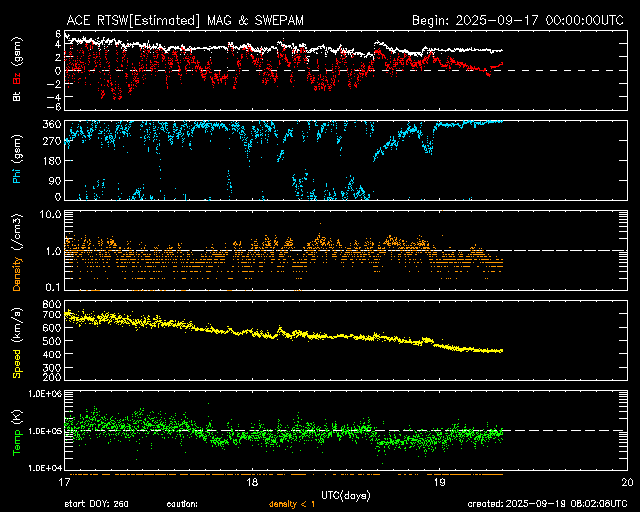The image size is (640, 512).
Task: Click the Temp (K) axis label
Action: (17, 432)
